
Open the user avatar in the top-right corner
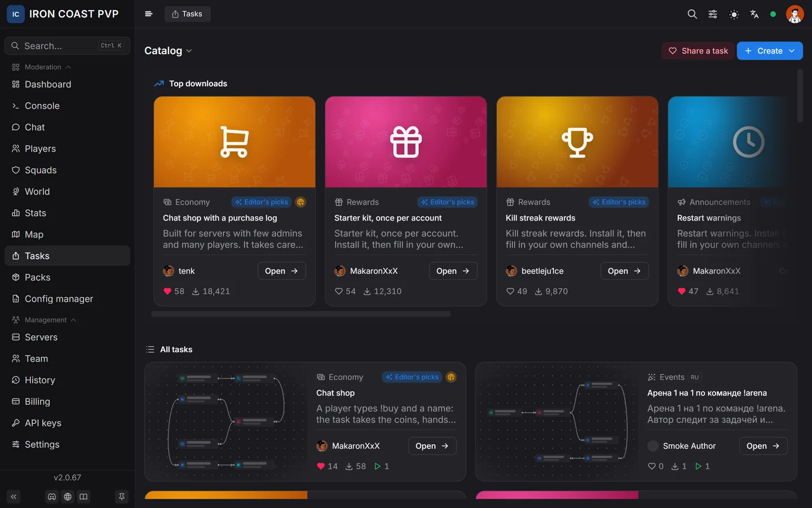[795, 14]
